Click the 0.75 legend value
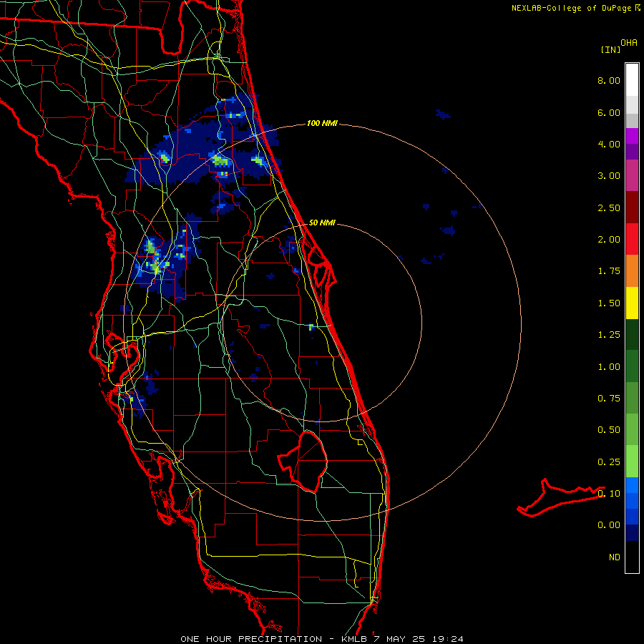 pos(609,399)
